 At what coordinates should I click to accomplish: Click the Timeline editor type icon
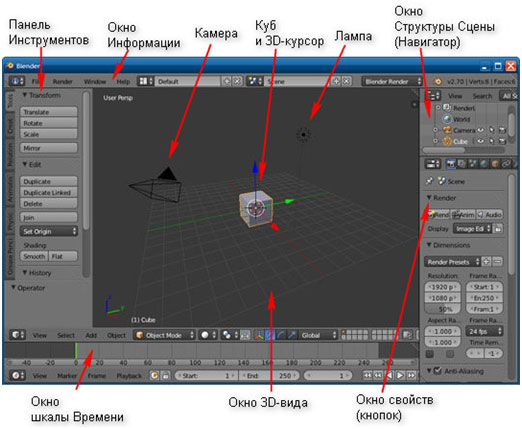point(17,375)
